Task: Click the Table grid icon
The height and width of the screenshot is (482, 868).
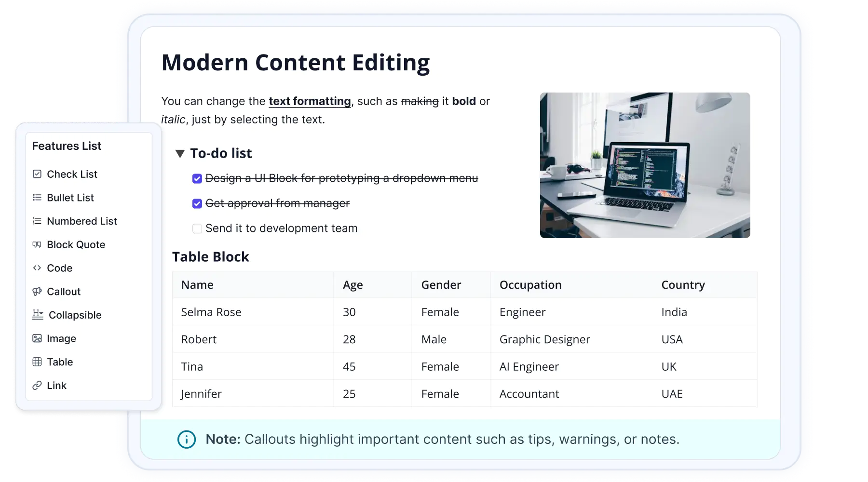Action: 37,362
